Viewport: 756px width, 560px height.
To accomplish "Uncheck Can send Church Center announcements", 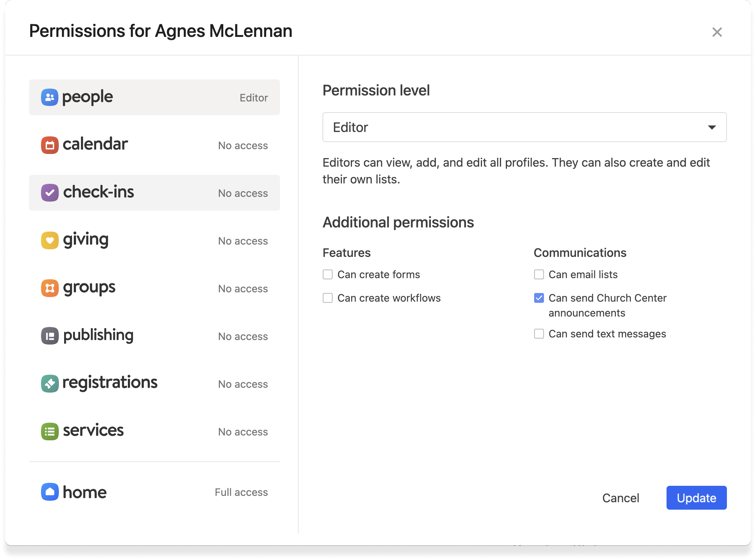I will [x=539, y=298].
